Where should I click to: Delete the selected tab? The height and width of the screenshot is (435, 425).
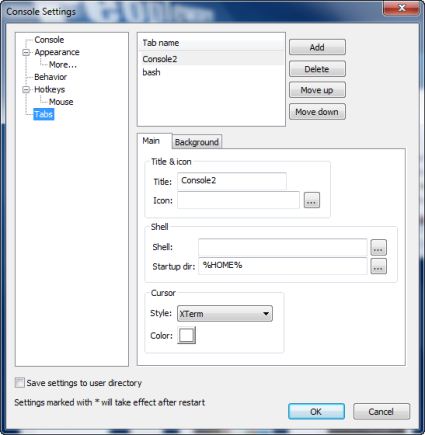pyautogui.click(x=317, y=69)
